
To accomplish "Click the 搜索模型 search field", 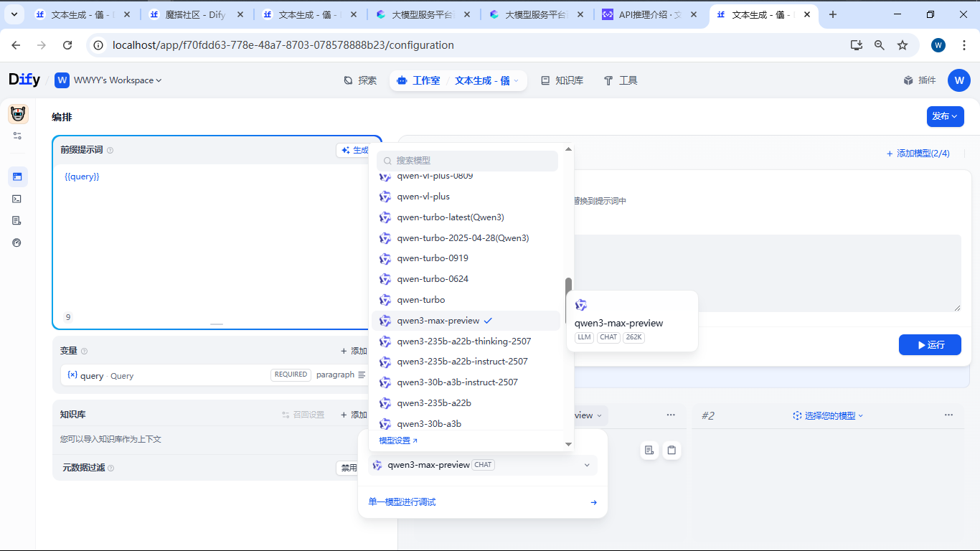I will coord(467,161).
